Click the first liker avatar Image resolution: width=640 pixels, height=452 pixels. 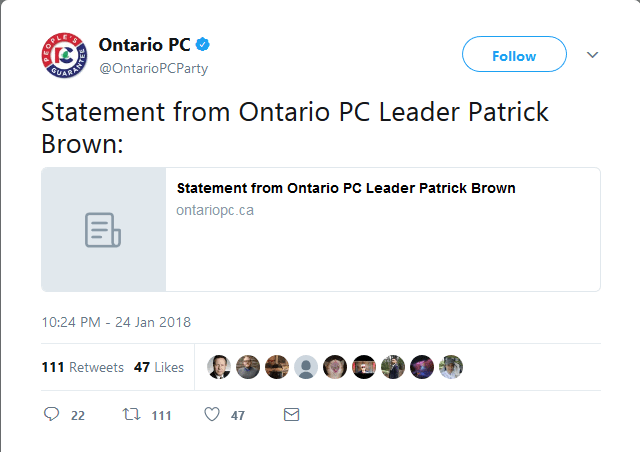click(x=219, y=367)
